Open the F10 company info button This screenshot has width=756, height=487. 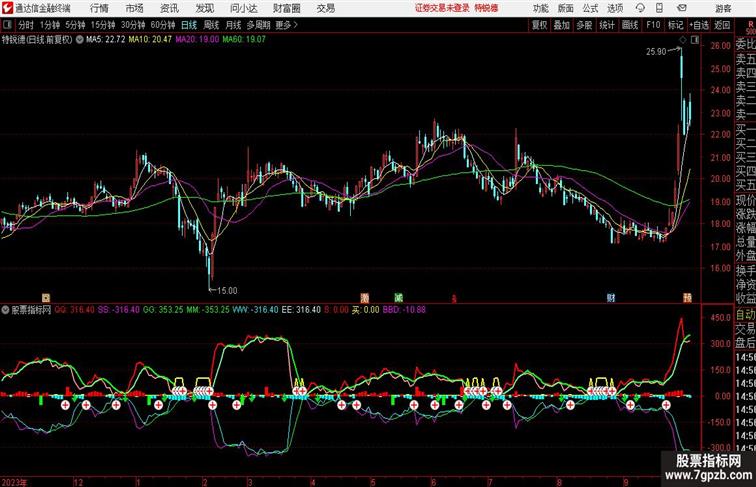point(653,25)
